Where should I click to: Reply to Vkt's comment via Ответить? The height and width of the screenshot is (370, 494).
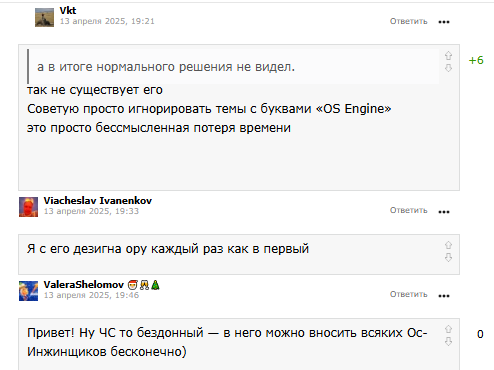tap(409, 21)
